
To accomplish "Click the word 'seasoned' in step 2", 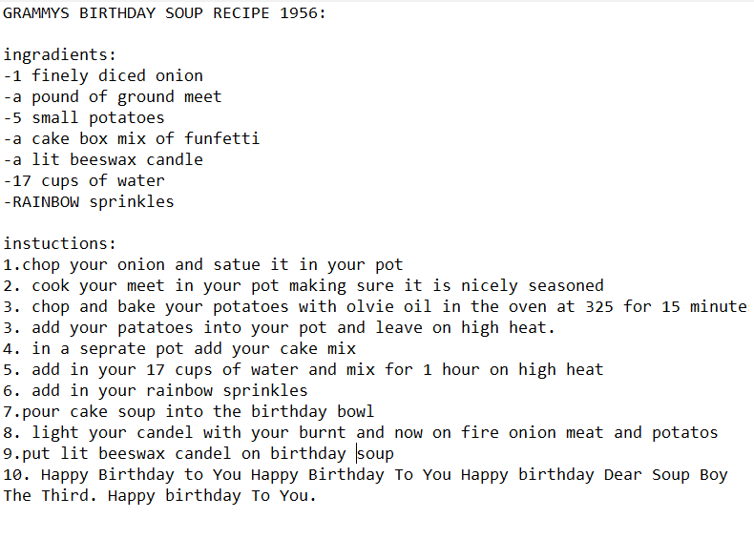I will [565, 285].
